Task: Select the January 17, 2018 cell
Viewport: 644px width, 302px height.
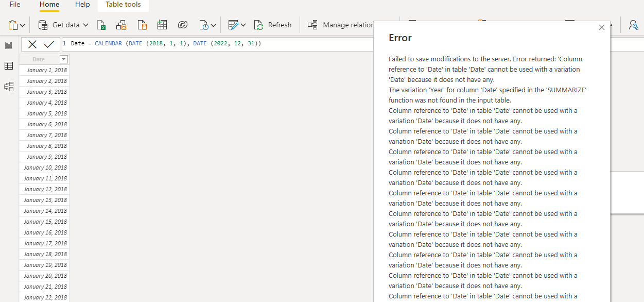Action: click(44, 243)
